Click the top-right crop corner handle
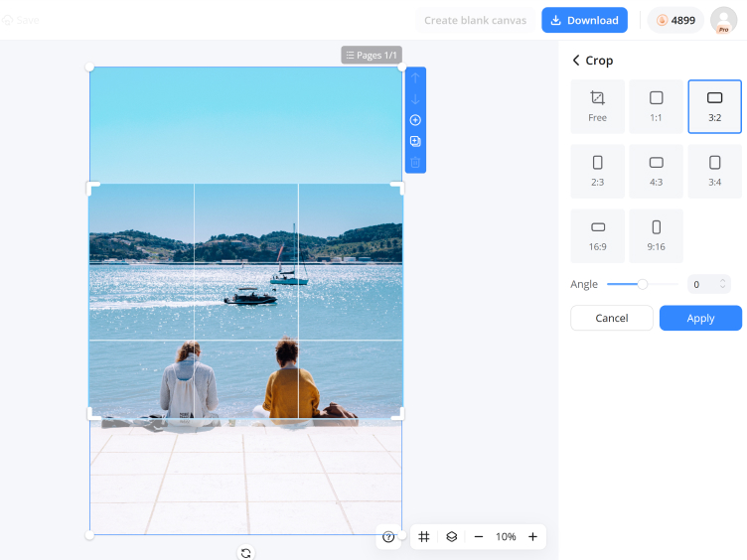Viewport: 747px width, 560px height. click(x=397, y=188)
